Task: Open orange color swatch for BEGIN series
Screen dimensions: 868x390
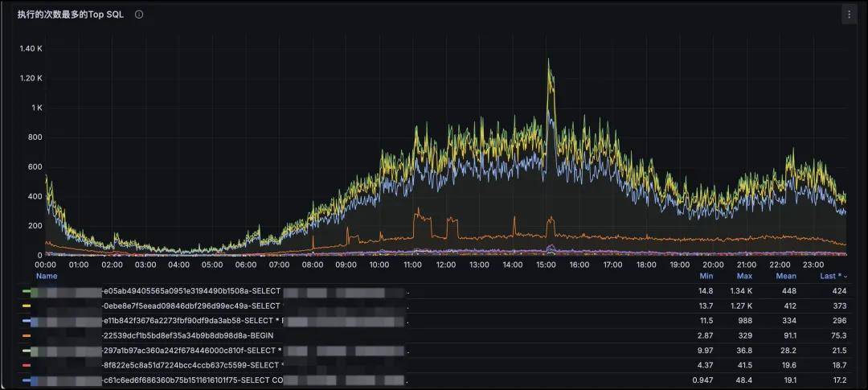Action: (x=27, y=335)
